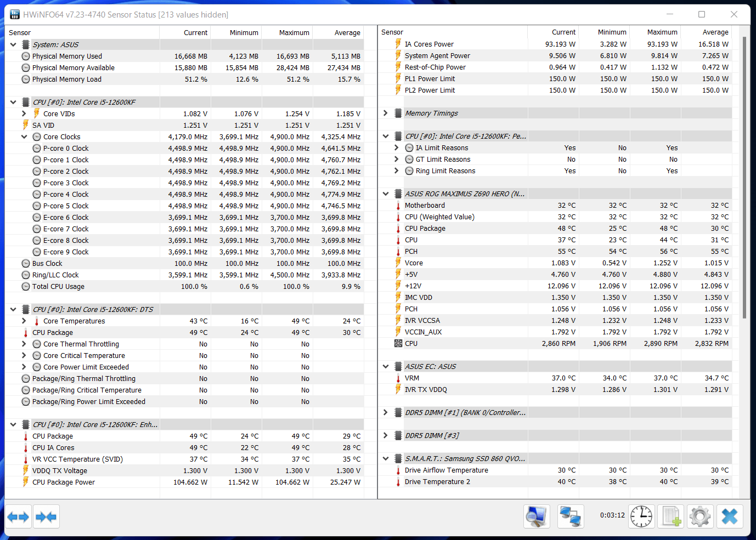Expand the Core Temperatures row
This screenshot has height=540, width=756.
pyautogui.click(x=24, y=321)
